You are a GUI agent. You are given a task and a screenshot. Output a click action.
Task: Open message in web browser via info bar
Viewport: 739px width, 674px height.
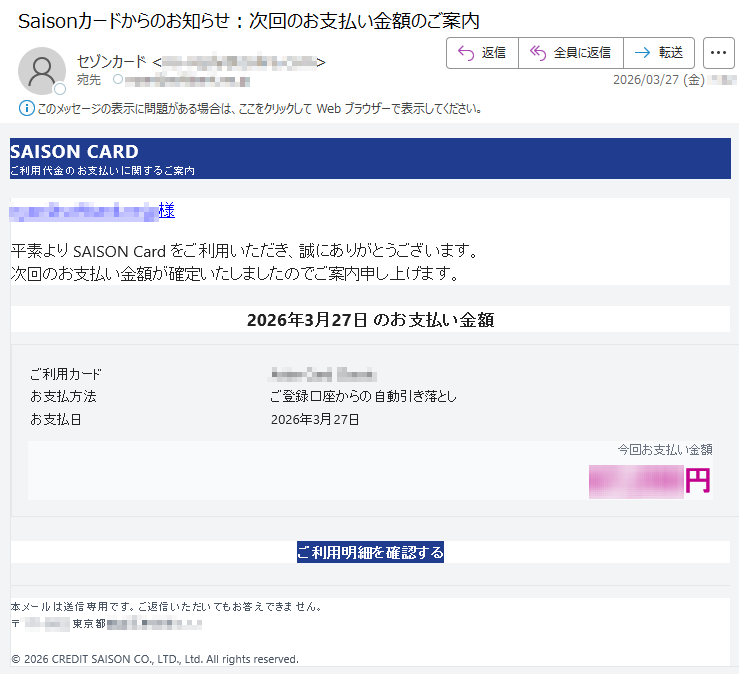point(260,108)
